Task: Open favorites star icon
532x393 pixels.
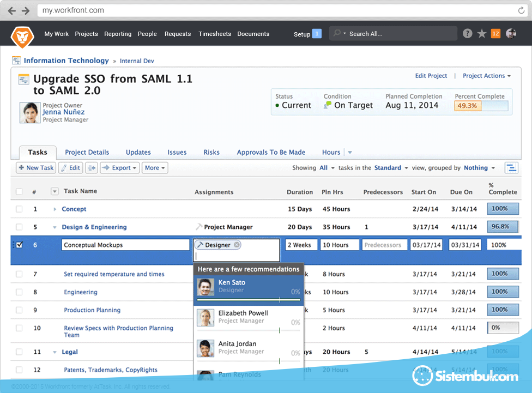Action: (481, 34)
